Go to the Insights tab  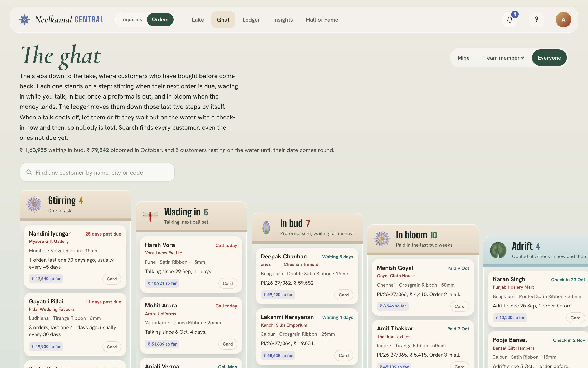pos(283,20)
